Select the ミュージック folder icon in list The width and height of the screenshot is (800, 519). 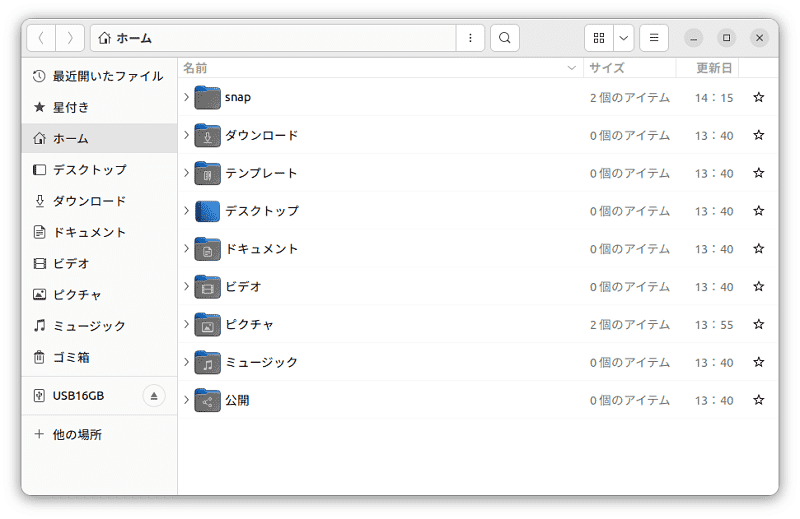point(208,361)
